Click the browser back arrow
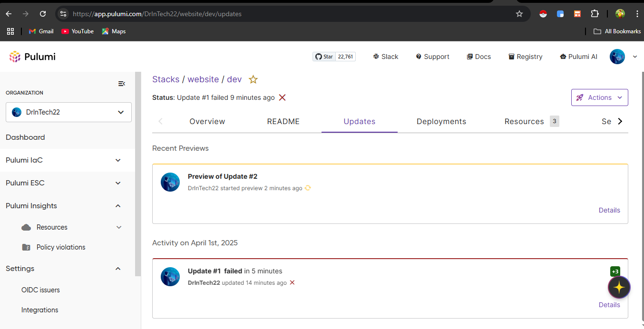Image resolution: width=644 pixels, height=329 pixels. click(x=9, y=14)
